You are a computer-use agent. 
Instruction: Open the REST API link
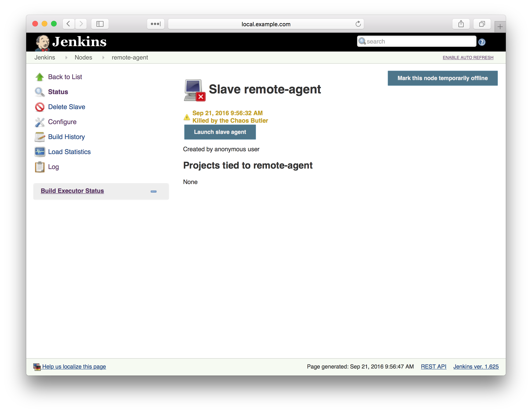433,366
